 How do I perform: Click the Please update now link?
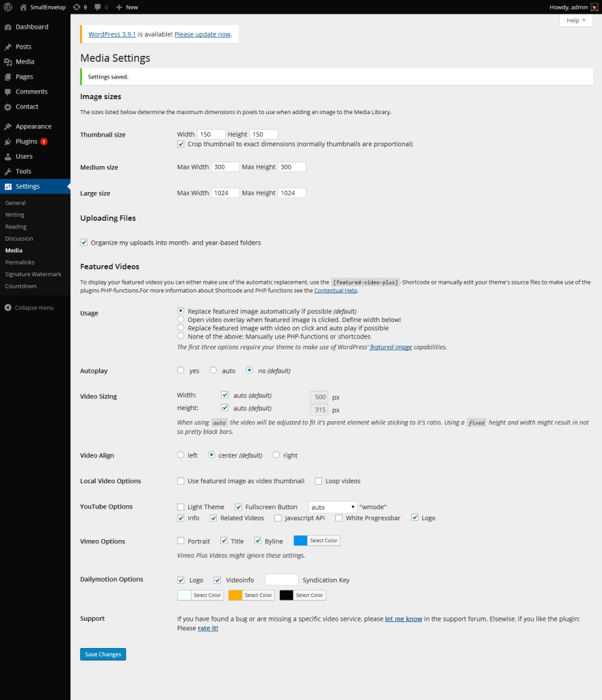point(202,34)
